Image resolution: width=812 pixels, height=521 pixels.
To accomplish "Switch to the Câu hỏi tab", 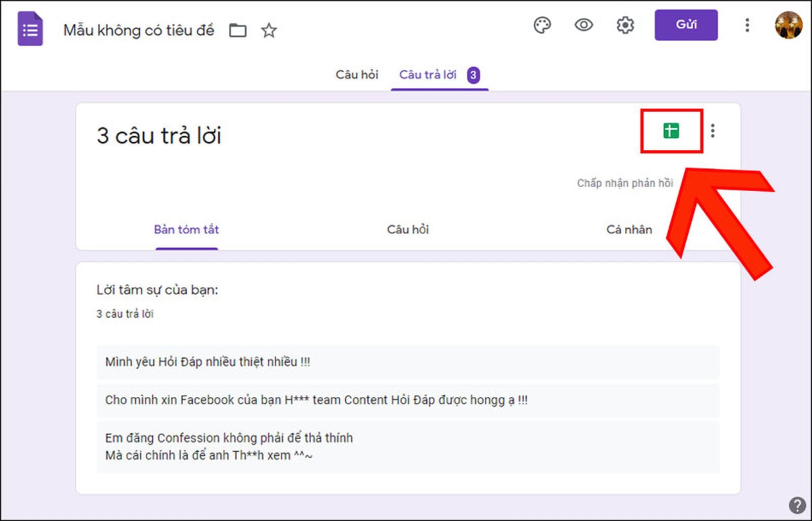I will (x=357, y=74).
